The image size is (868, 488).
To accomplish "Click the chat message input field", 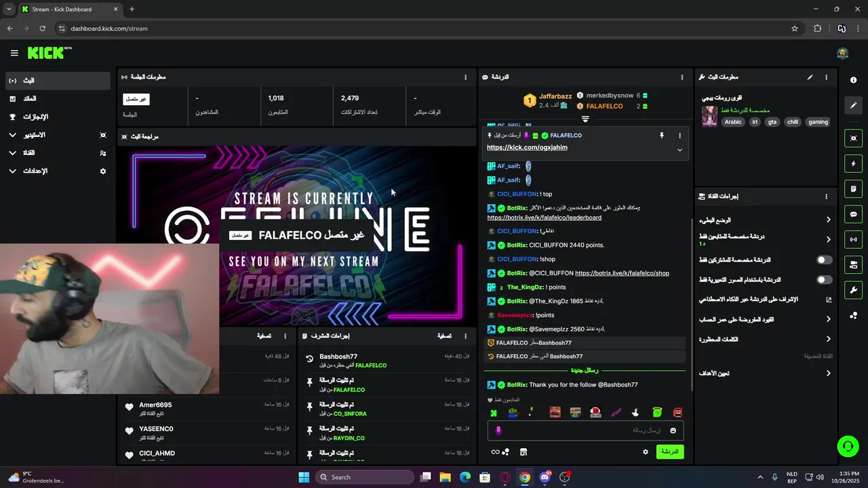I will point(585,430).
